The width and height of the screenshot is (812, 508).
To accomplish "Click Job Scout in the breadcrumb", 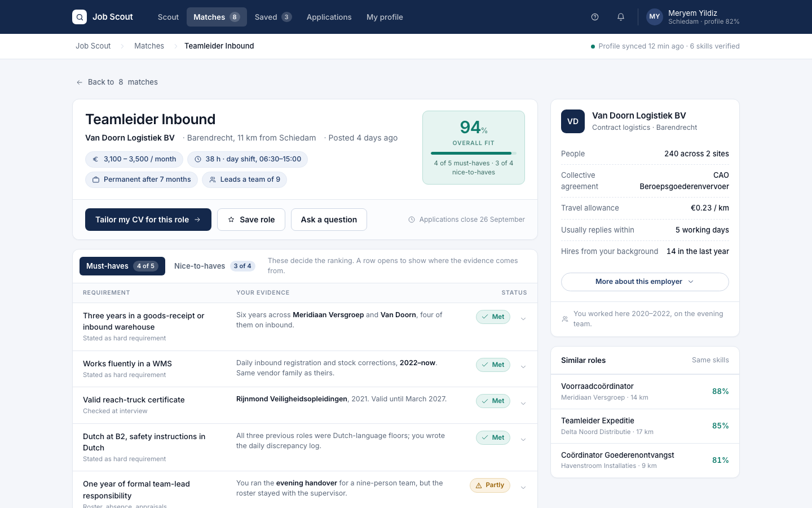I will (x=93, y=46).
